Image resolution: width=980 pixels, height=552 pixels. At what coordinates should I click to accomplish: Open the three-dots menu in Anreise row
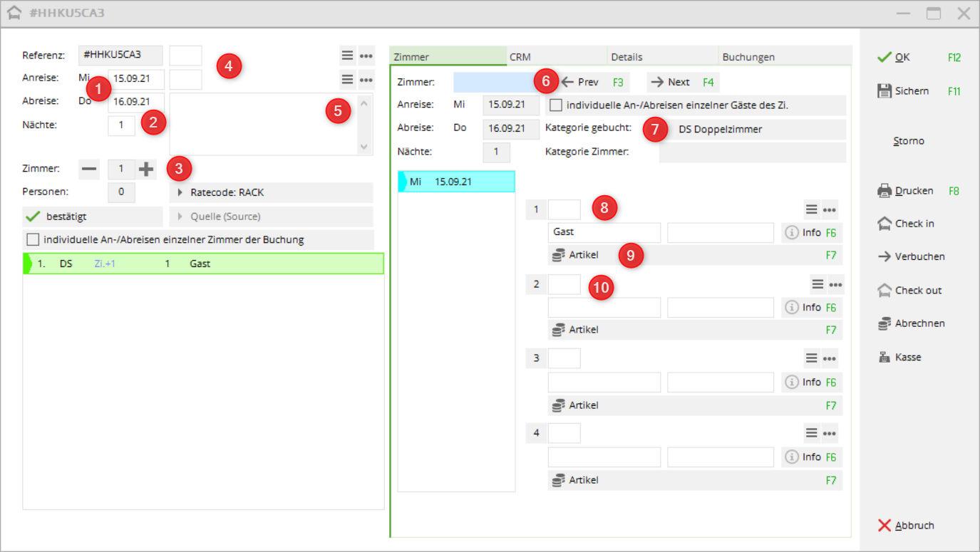[x=366, y=80]
